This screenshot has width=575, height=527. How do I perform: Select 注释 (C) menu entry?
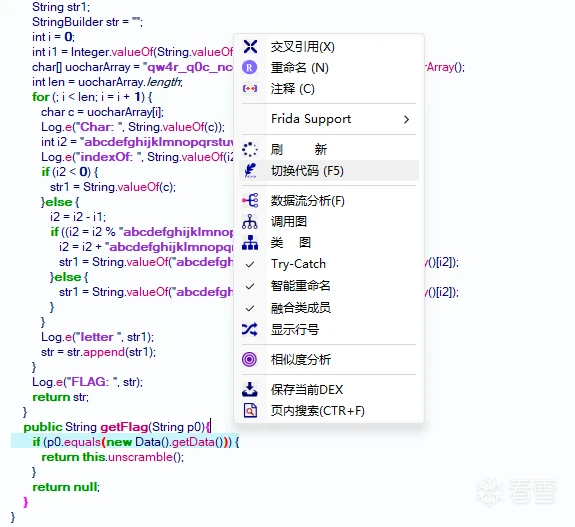click(329, 89)
